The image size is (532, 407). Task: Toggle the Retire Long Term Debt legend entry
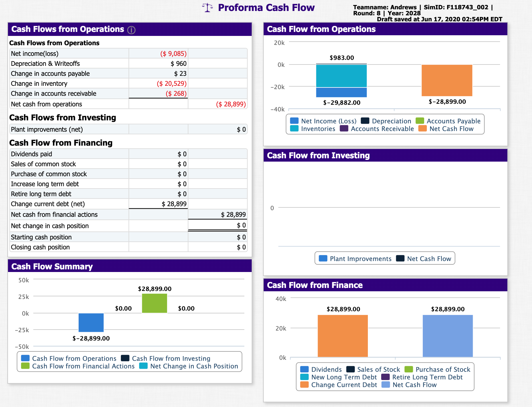click(x=422, y=377)
